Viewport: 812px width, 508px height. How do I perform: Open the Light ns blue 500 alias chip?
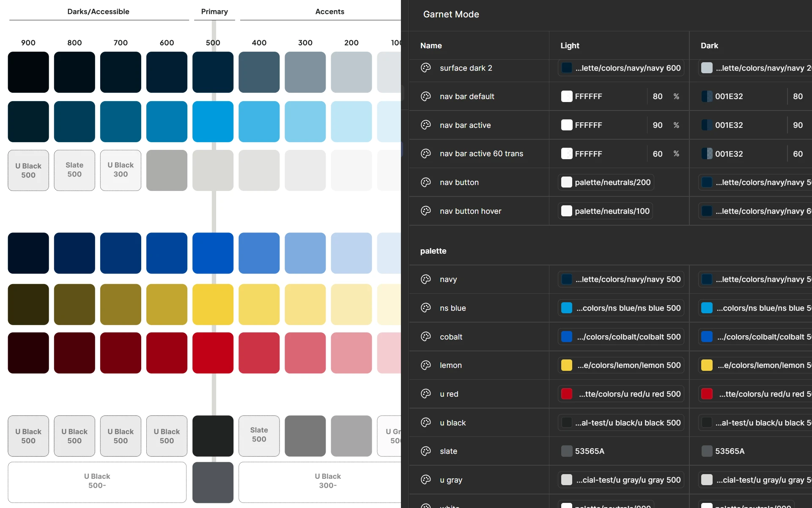pyautogui.click(x=621, y=308)
